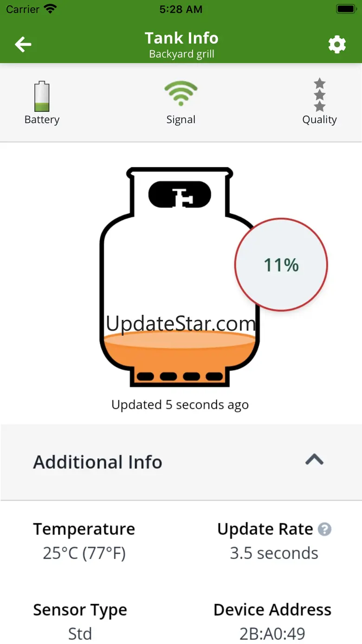Viewport: 362px width, 644px height.
Task: Tap the green Signal wifi icon
Action: [181, 93]
